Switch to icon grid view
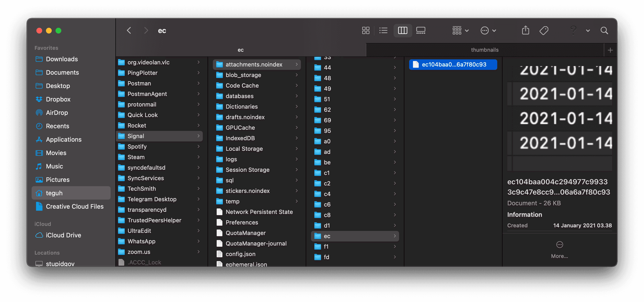Viewport: 644px width, 302px height. coord(366,30)
